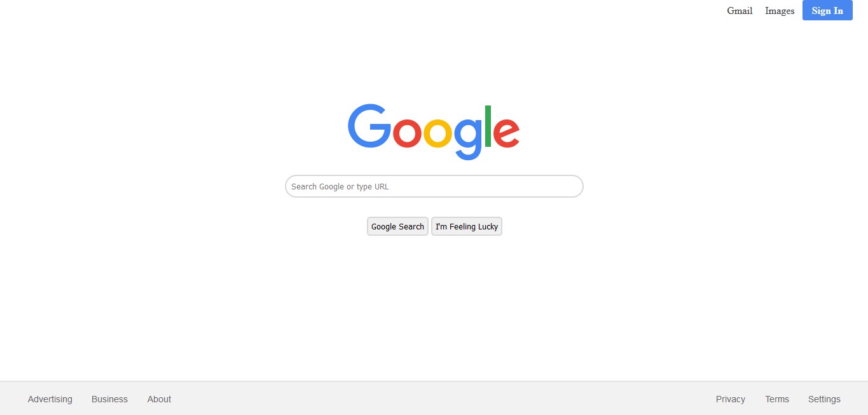Click the blue lowercase g in the logo
This screenshot has width=868, height=415.
(x=467, y=139)
